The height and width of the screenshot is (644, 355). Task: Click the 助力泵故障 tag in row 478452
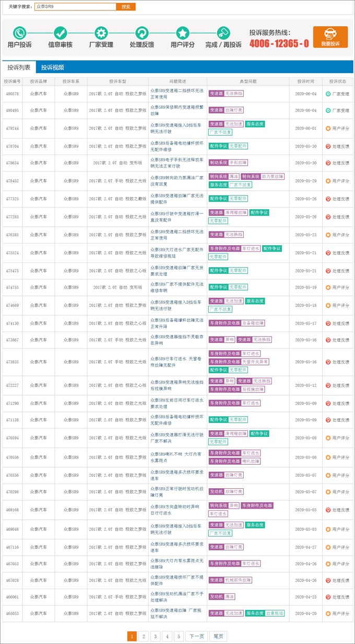pyautogui.click(x=273, y=177)
